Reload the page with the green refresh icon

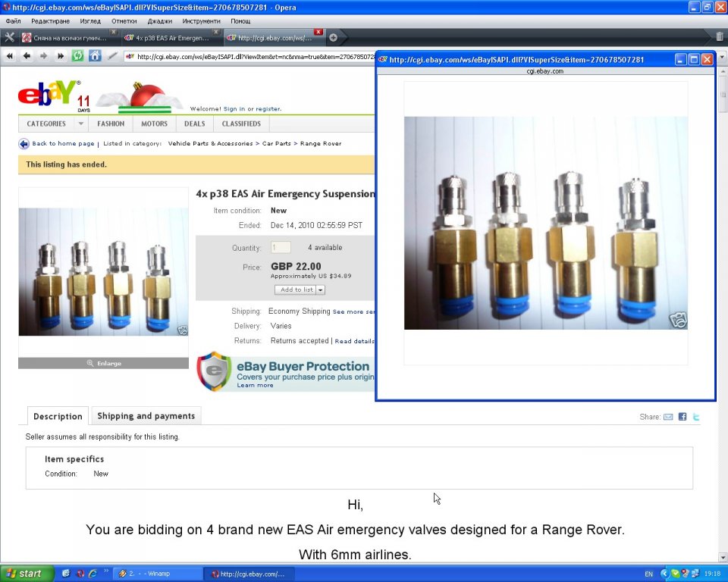(77, 56)
